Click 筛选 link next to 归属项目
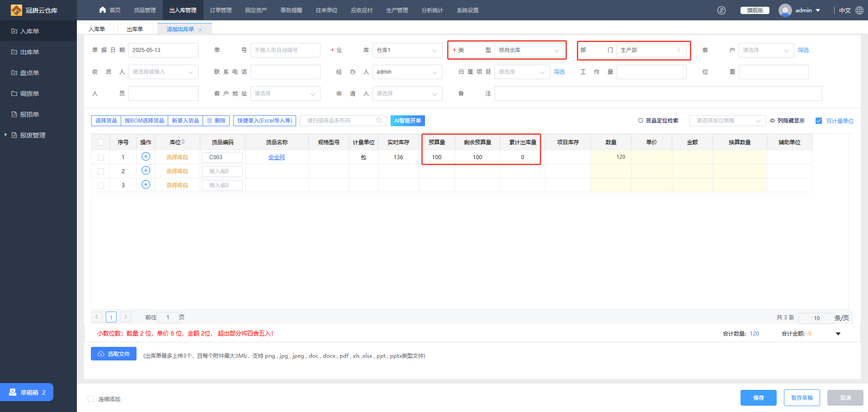The height and width of the screenshot is (412, 868). click(559, 72)
